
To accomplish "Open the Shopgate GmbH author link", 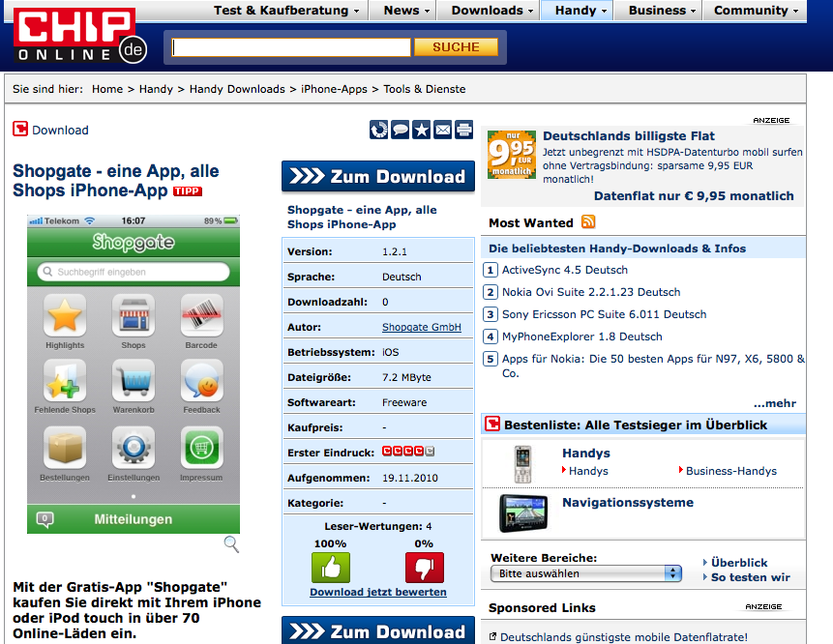I will click(422, 328).
